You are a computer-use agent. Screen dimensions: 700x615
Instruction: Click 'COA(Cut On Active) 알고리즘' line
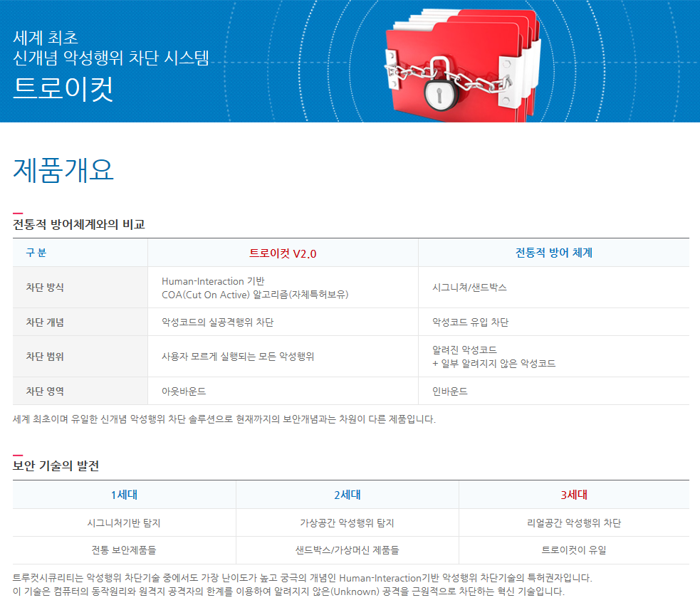[255, 295]
